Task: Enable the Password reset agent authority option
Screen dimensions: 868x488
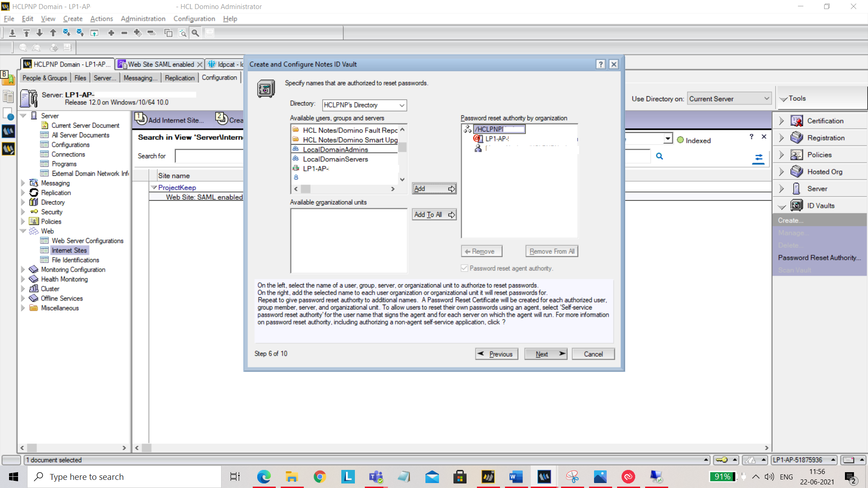Action: pyautogui.click(x=464, y=267)
